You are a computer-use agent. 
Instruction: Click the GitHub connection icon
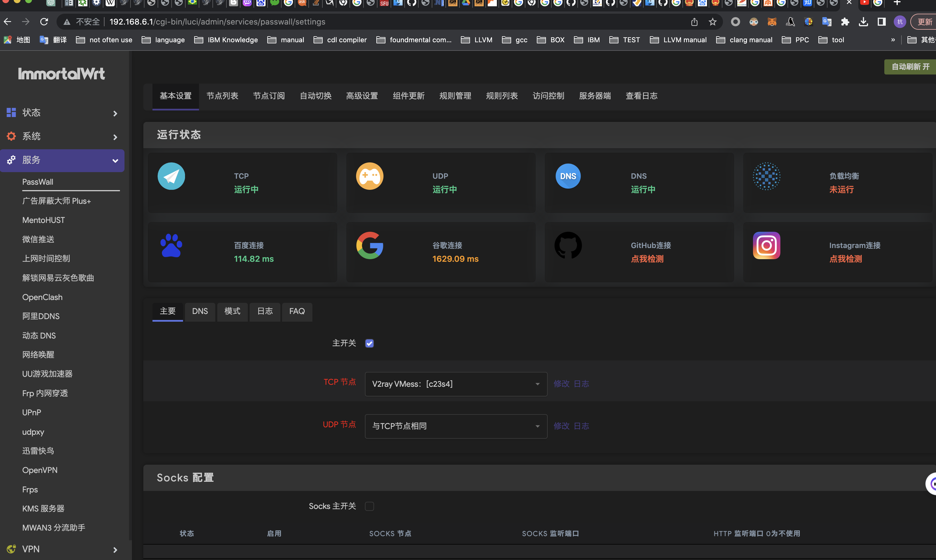pos(568,246)
